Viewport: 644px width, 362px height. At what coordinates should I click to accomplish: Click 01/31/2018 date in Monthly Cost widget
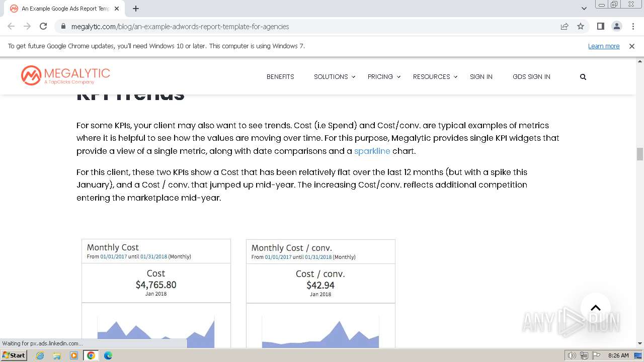[x=154, y=256]
